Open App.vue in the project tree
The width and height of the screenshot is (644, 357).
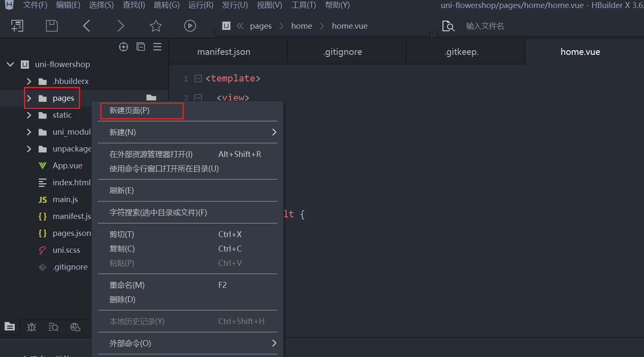(x=67, y=166)
